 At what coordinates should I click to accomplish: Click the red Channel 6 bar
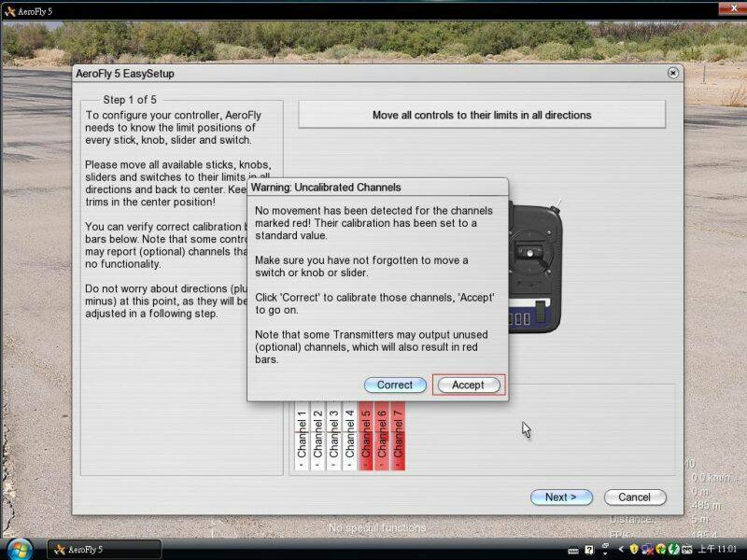382,436
